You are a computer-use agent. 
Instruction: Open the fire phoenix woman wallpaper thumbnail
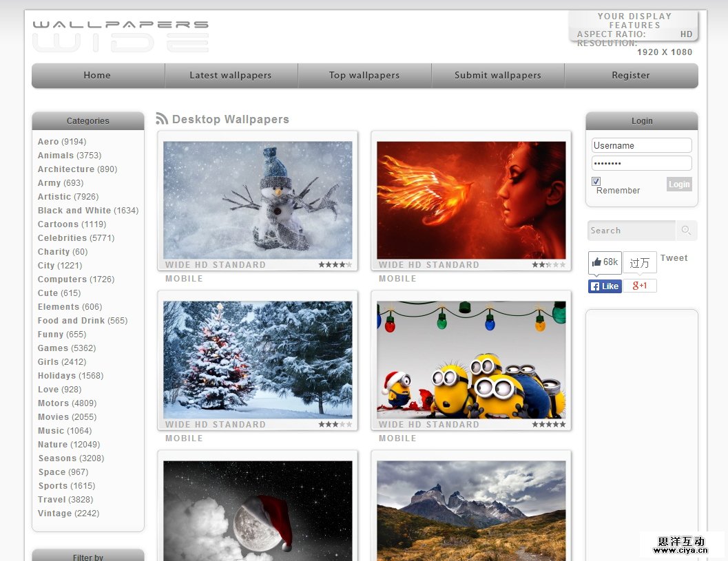[x=471, y=200]
